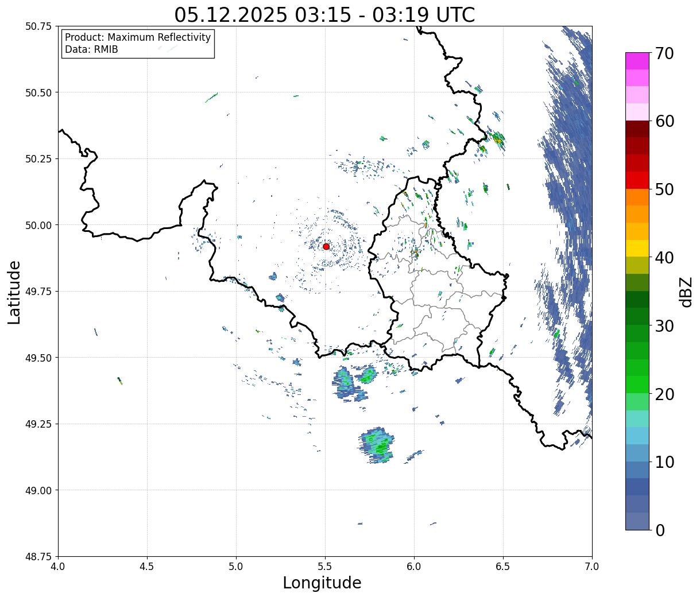Click the longitude tick 6.0
The image size is (700, 597).
414,567
